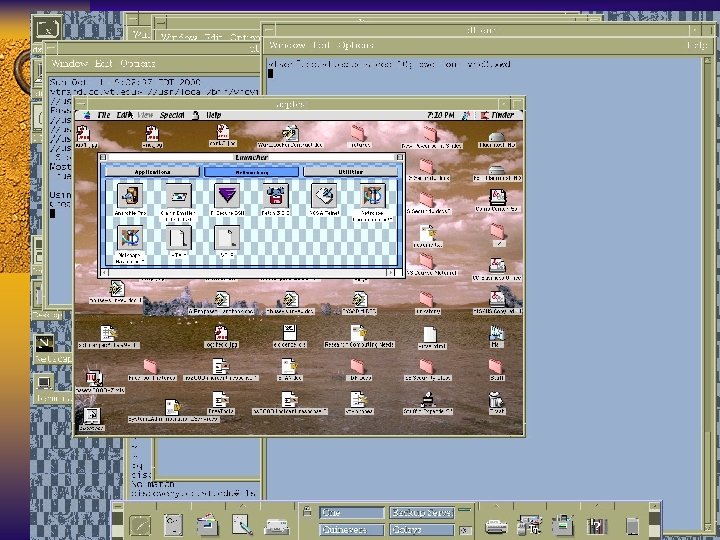
Task: Open the Apple menu in the Mac menu bar
Action: [86, 115]
